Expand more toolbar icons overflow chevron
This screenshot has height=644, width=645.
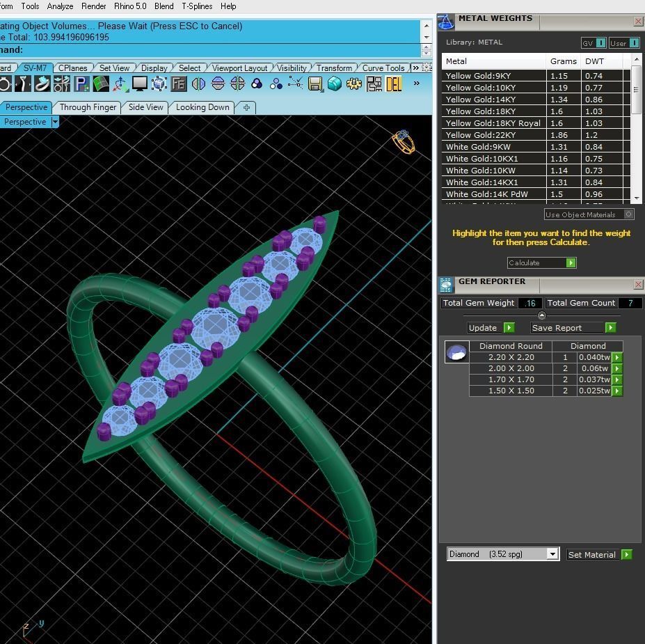point(416,83)
